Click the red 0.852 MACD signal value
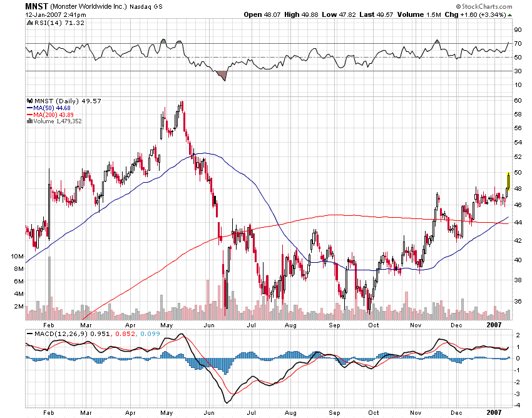This screenshot has height=418, width=532. tap(125, 334)
